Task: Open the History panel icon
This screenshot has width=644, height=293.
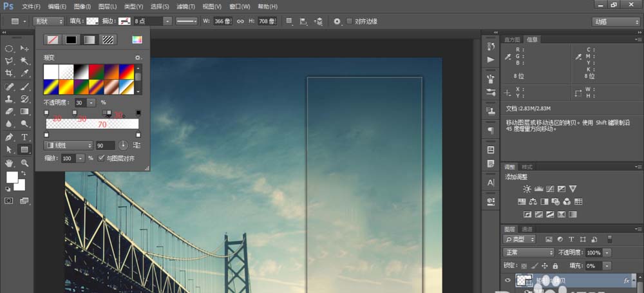Action: [x=491, y=46]
